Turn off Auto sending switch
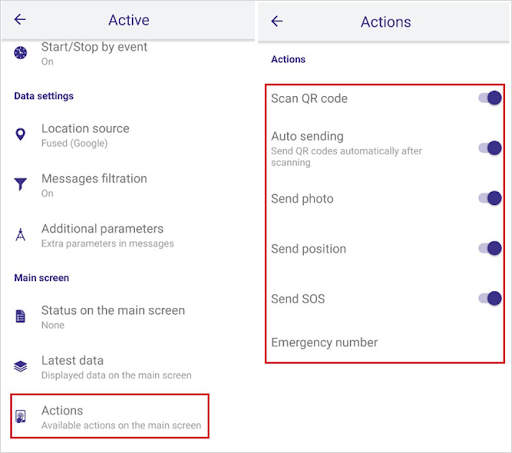This screenshot has height=453, width=512. click(490, 148)
